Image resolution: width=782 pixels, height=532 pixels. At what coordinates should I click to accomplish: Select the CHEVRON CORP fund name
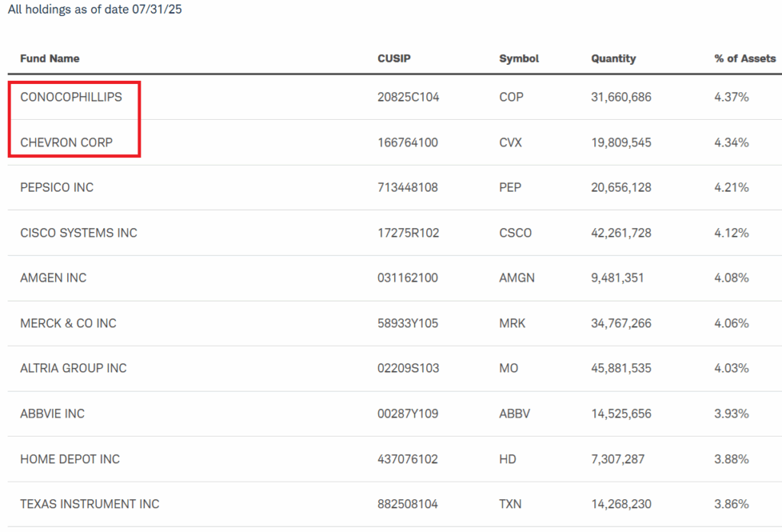coord(66,143)
